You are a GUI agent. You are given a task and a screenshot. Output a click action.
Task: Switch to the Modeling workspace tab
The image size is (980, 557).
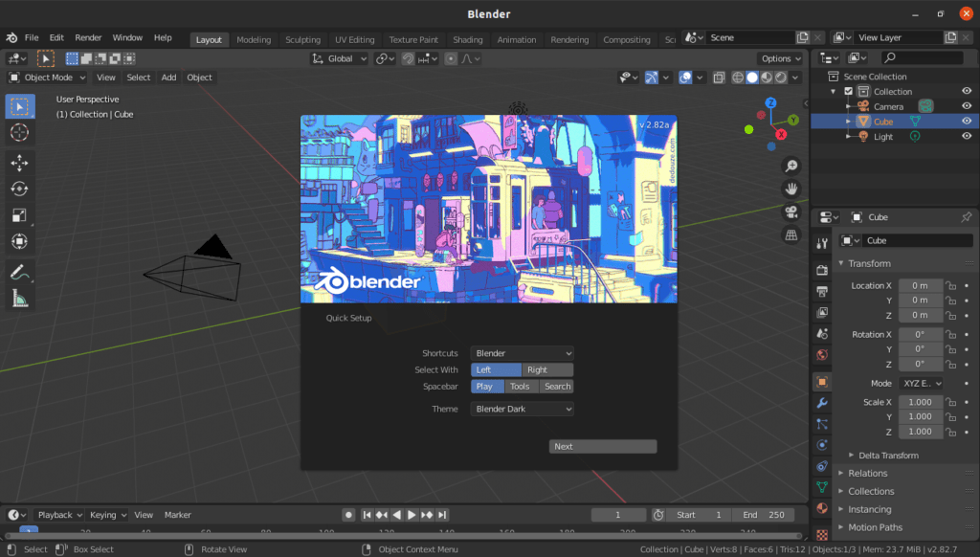point(254,39)
